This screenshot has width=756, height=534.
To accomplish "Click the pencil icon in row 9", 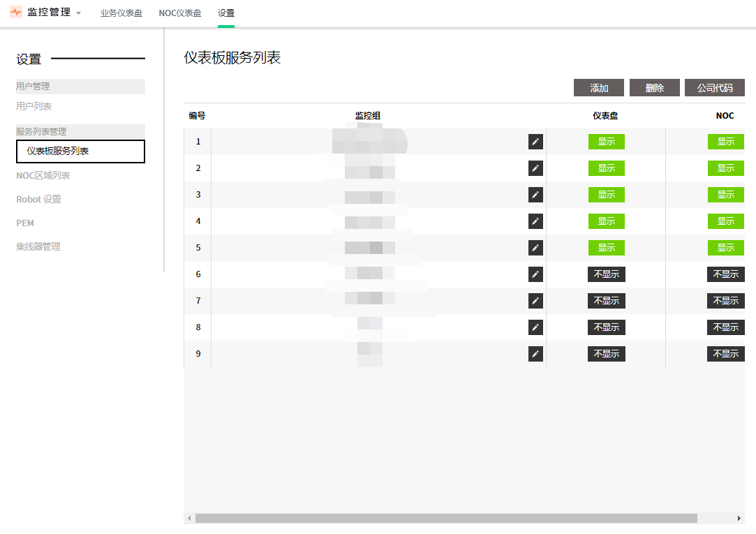I will point(535,354).
